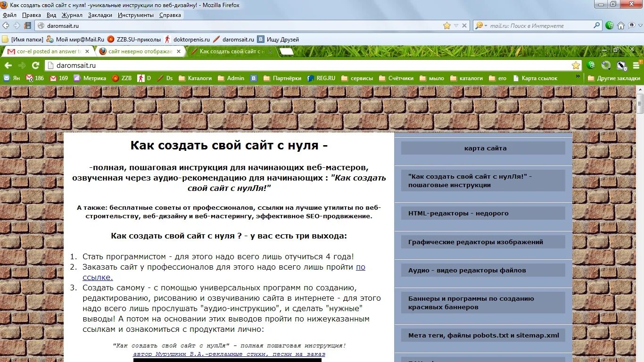This screenshot has height=362, width=644.
Task: Open dropdown arrow beside chat bubble icon
Action: click(x=639, y=26)
